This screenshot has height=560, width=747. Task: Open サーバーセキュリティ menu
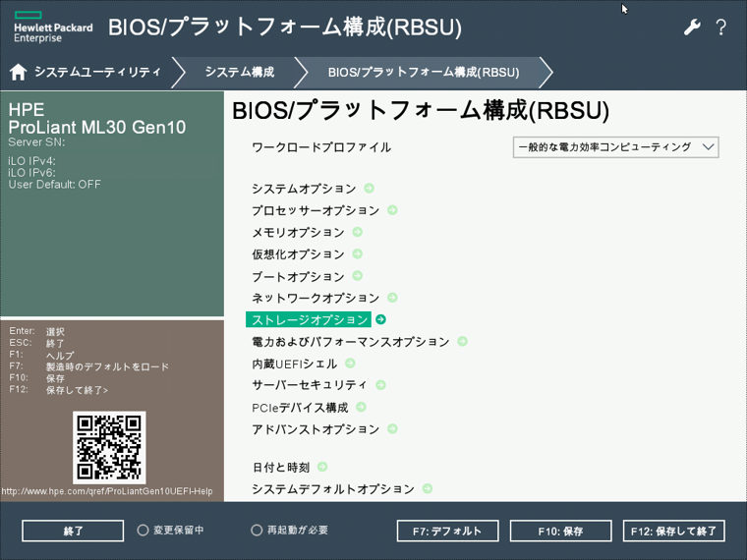point(310,385)
